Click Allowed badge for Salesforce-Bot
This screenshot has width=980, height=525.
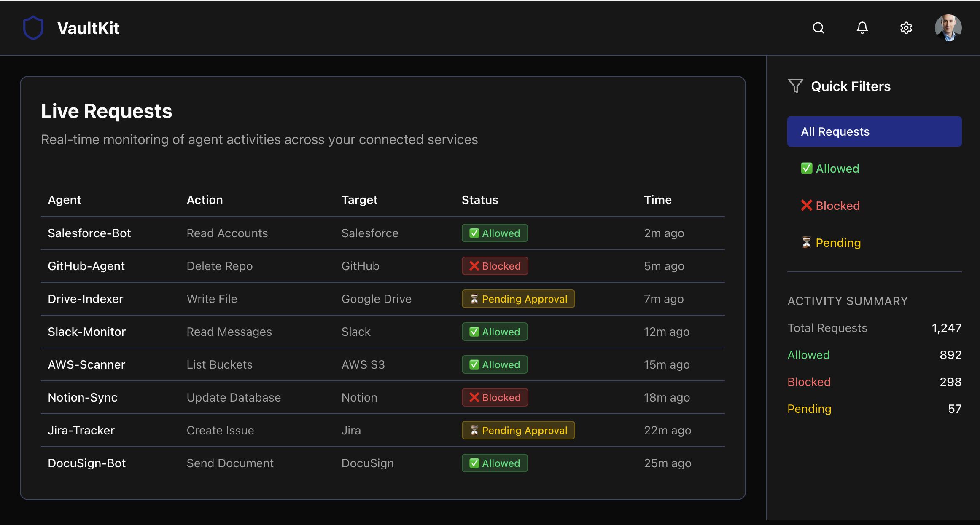pyautogui.click(x=495, y=233)
